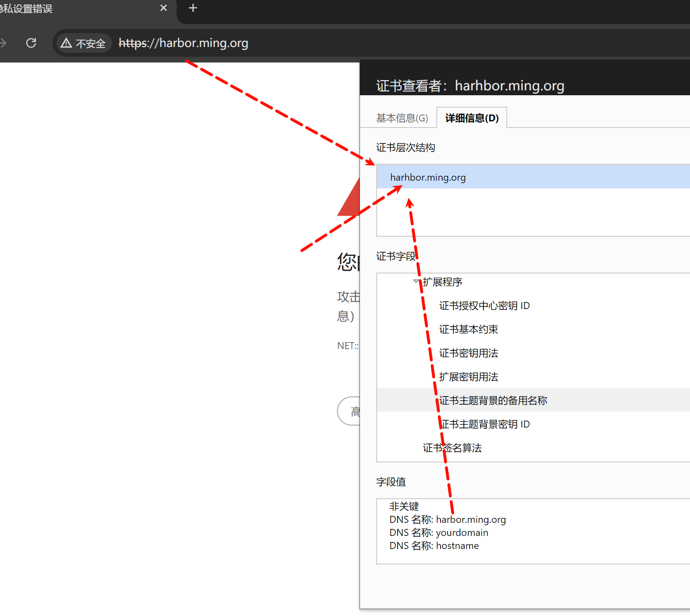This screenshot has height=616, width=690.
Task: Select 证书授权中心密钥 ID field
Action: click(x=484, y=306)
